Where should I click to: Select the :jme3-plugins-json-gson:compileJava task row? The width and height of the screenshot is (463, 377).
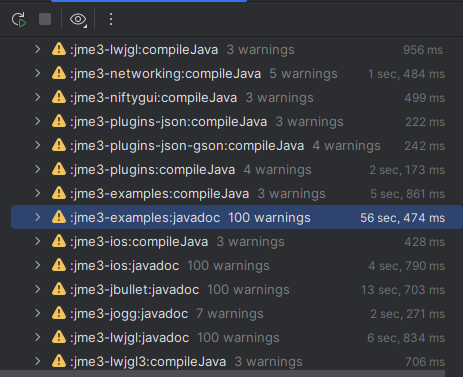pyautogui.click(x=237, y=146)
